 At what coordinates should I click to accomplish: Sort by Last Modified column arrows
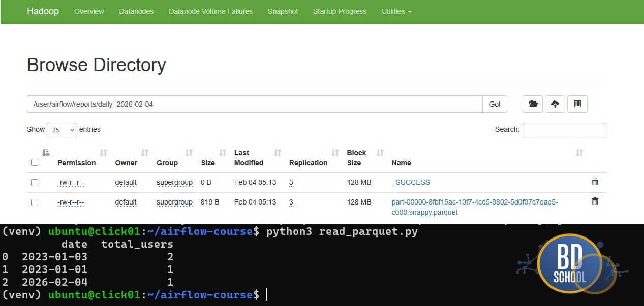(x=278, y=153)
